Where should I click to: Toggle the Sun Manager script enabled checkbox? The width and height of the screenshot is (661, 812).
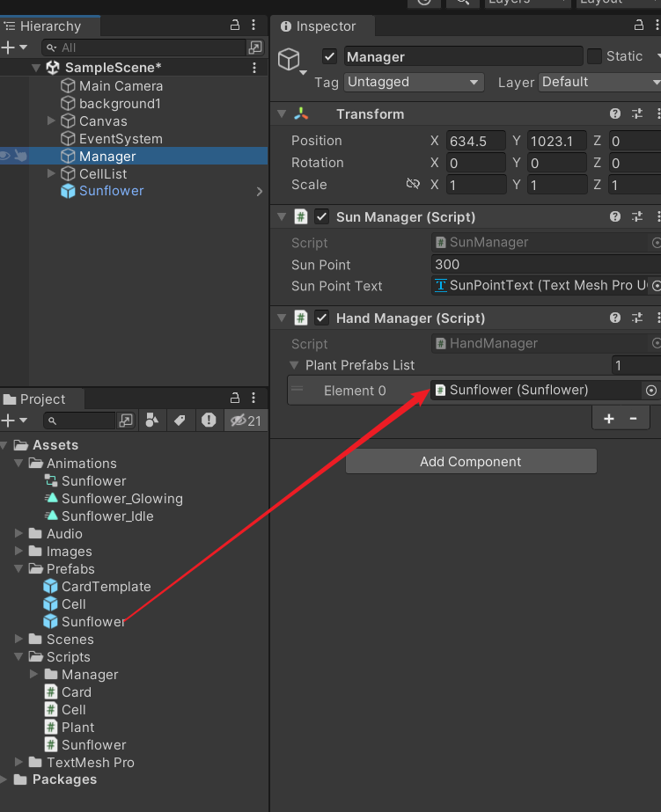[x=322, y=216]
